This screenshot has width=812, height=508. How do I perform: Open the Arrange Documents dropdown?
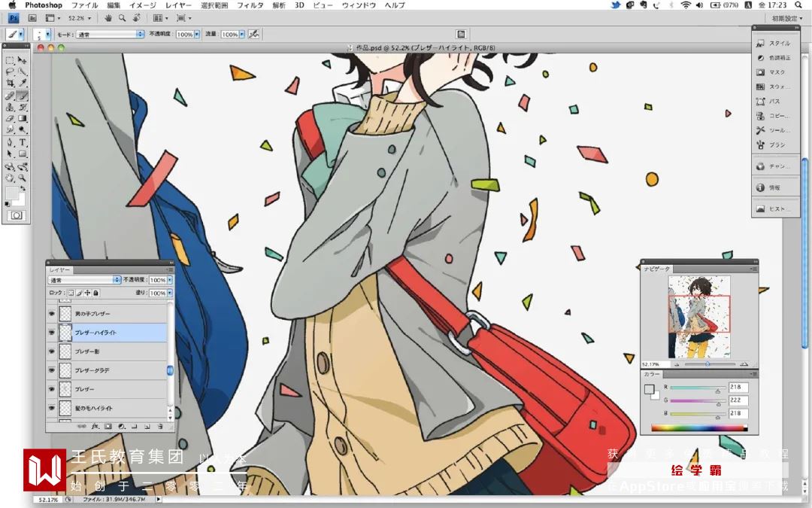[x=159, y=18]
